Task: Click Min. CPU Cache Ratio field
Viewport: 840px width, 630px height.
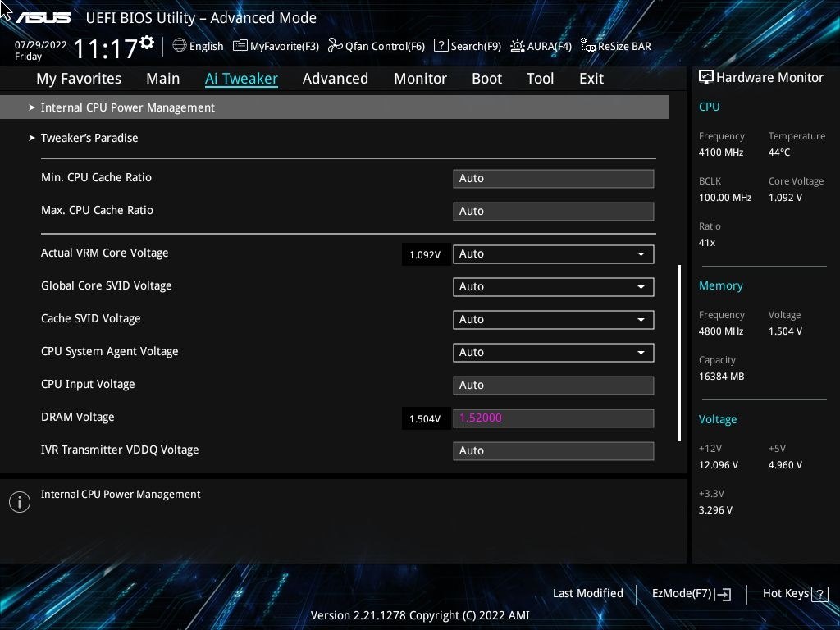Action: tap(554, 178)
